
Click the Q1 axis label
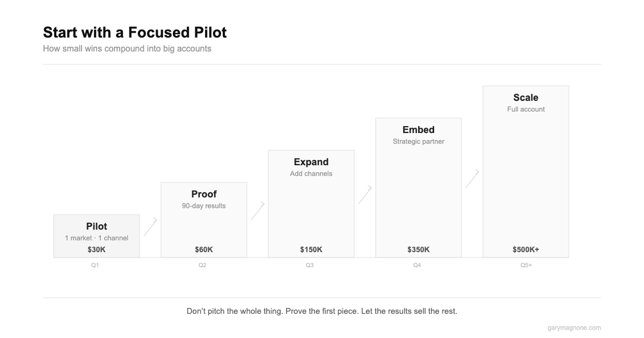pyautogui.click(x=95, y=265)
